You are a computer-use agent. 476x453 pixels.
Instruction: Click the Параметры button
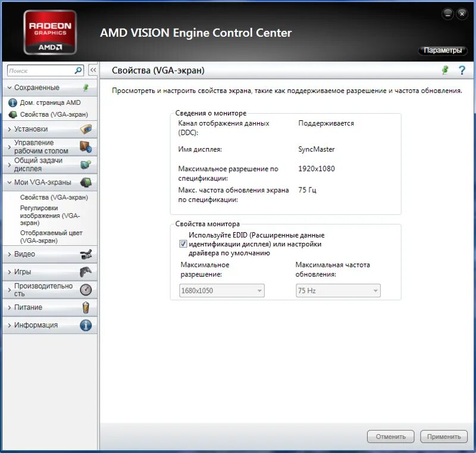(443, 51)
